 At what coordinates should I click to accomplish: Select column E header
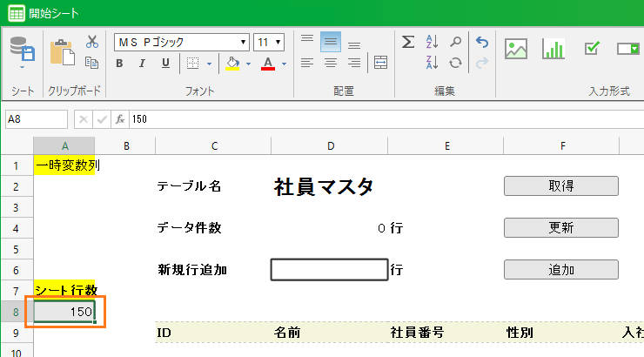[446, 145]
